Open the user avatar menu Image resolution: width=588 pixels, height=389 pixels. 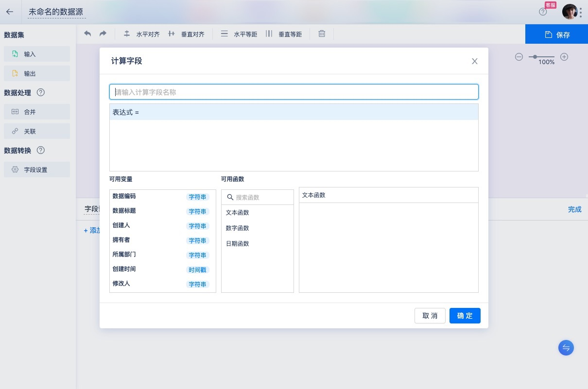coord(570,12)
